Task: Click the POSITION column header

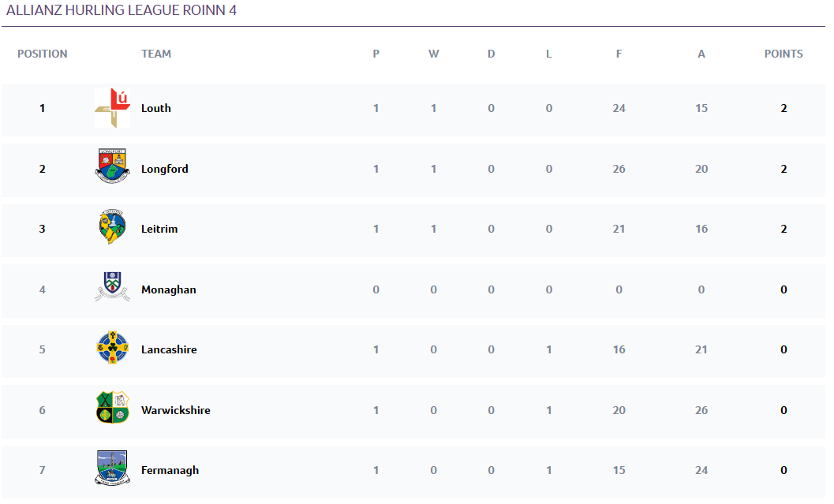Action: tap(43, 54)
